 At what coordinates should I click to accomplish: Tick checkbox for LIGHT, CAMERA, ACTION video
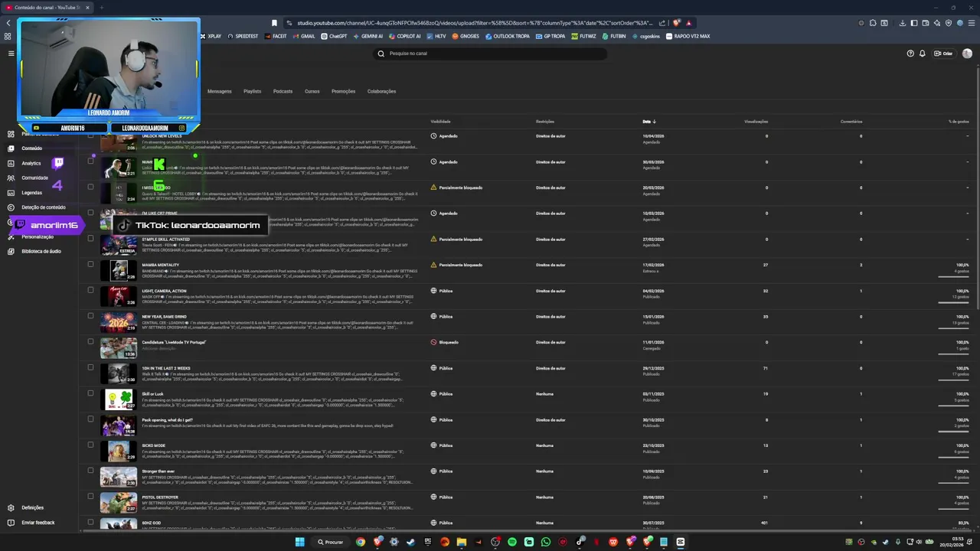[x=90, y=290]
